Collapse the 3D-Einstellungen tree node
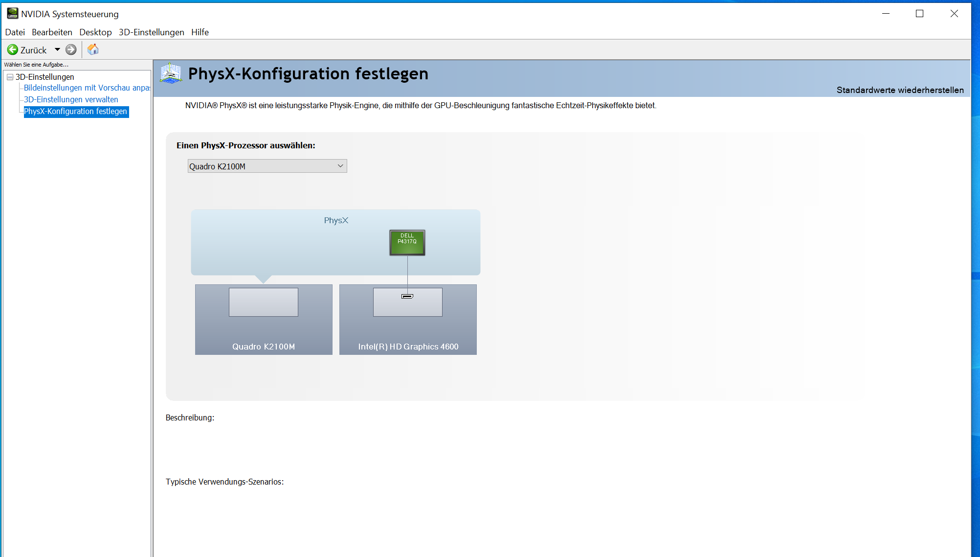 [10, 77]
